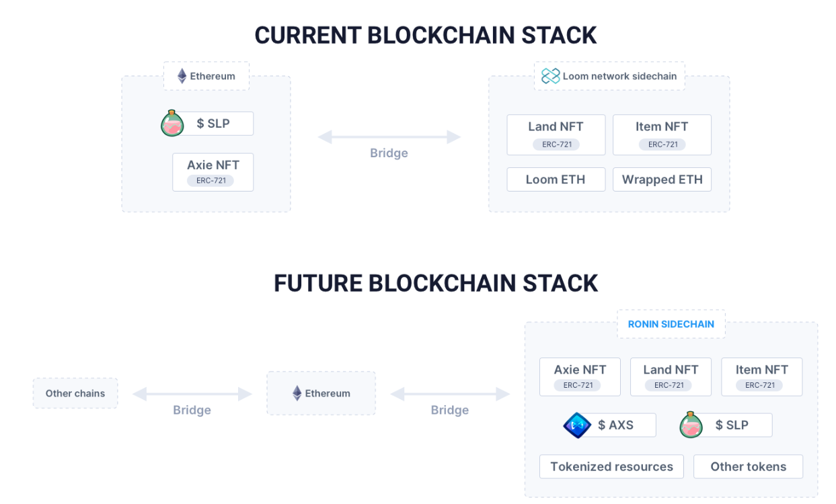This screenshot has width=836, height=504.
Task: Click the Item NFT box in Ronin sidechain
Action: pyautogui.click(x=761, y=376)
